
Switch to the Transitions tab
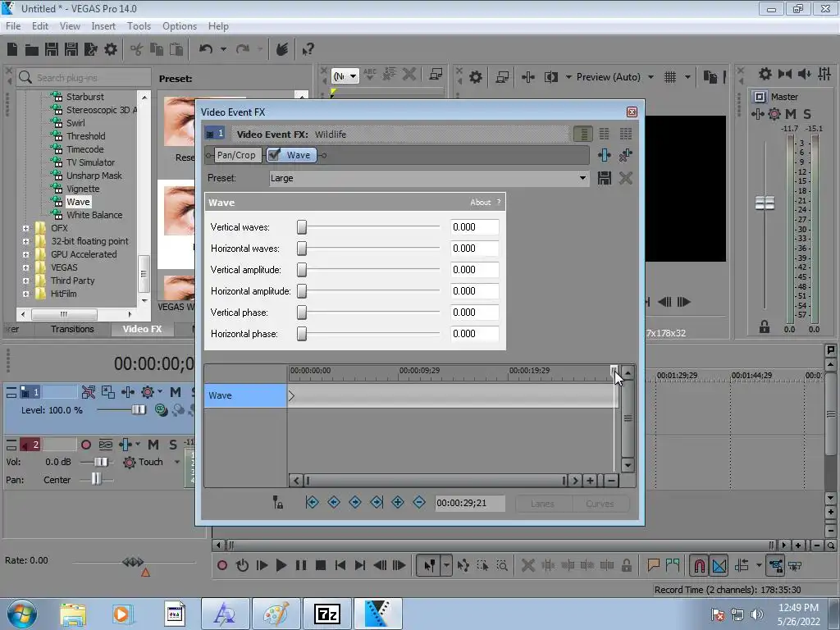coord(72,329)
